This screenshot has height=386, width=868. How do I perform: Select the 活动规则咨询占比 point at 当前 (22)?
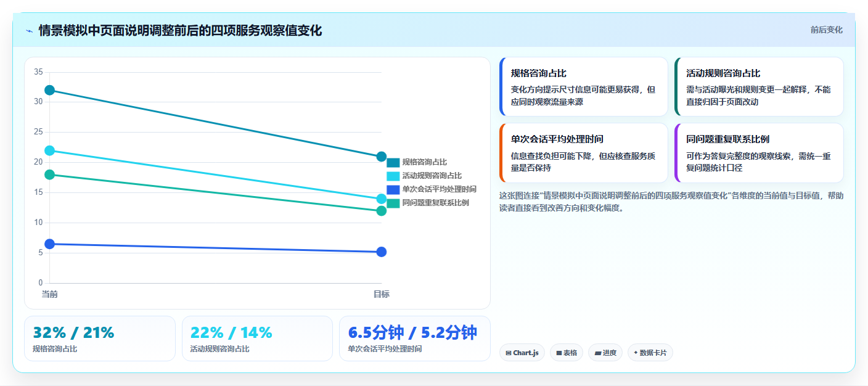50,150
